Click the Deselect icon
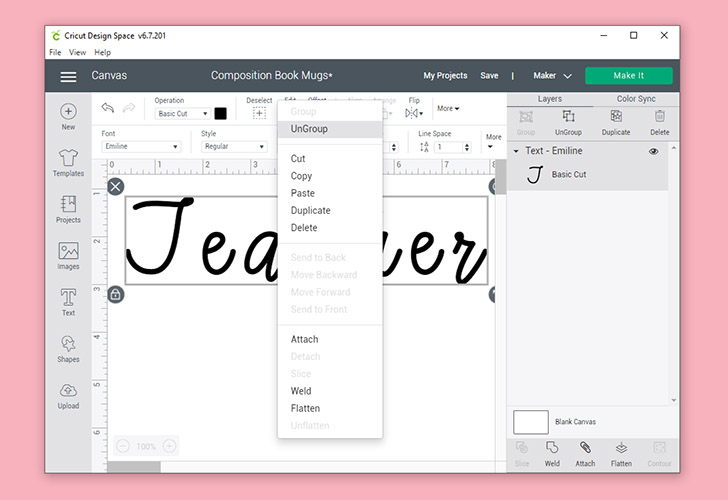The width and height of the screenshot is (728, 500). pyautogui.click(x=259, y=113)
